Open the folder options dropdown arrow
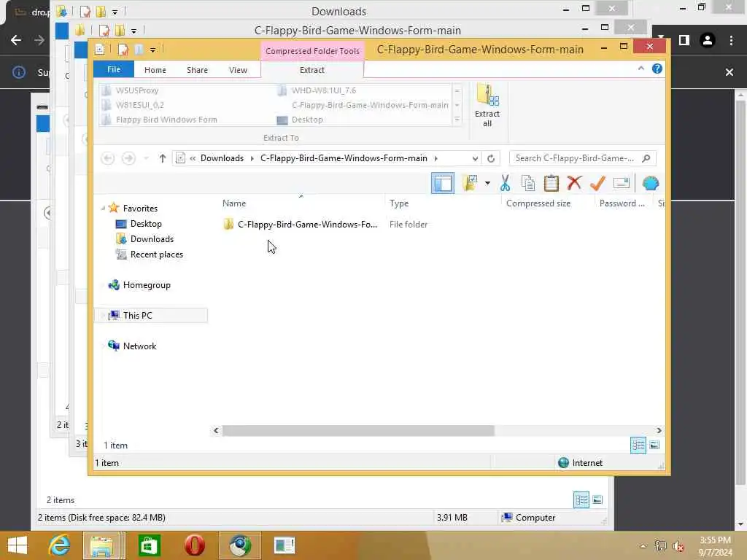Screen dimensions: 747x560 487,183
